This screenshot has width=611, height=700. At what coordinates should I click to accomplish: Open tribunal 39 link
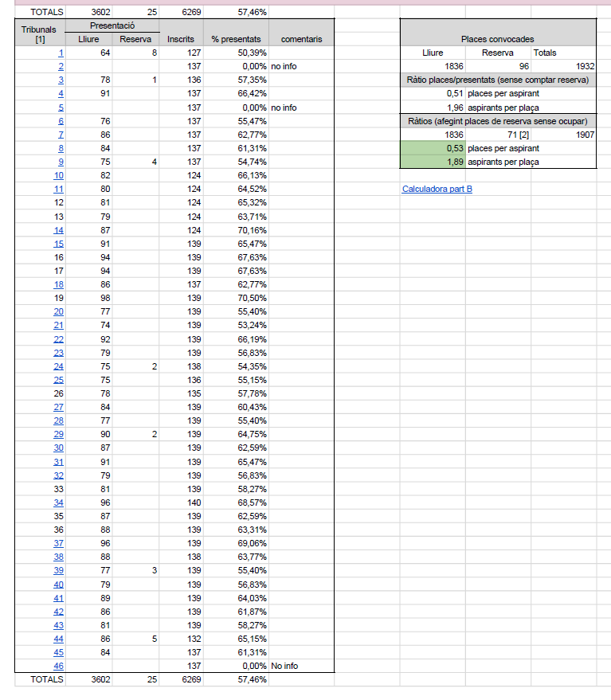coord(58,570)
